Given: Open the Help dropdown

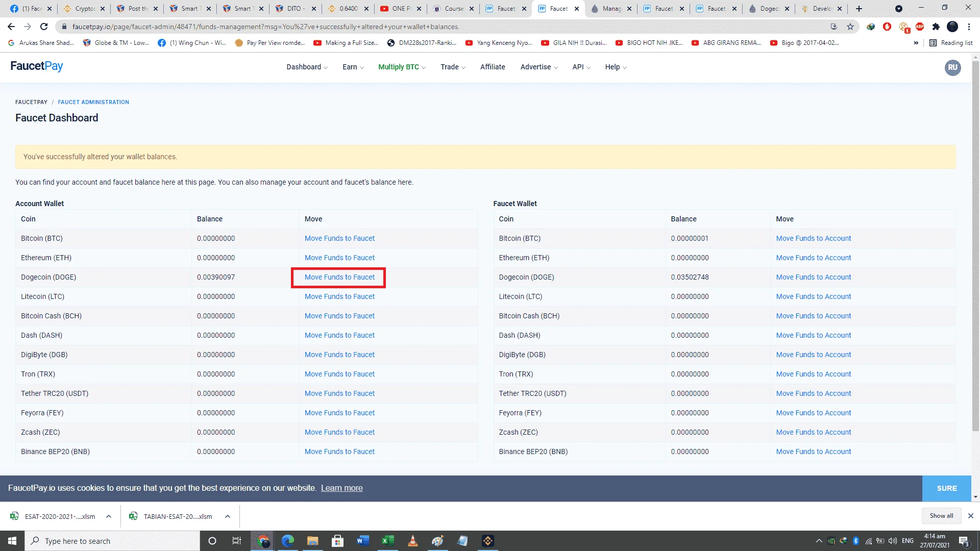Looking at the screenshot, I should [x=616, y=67].
